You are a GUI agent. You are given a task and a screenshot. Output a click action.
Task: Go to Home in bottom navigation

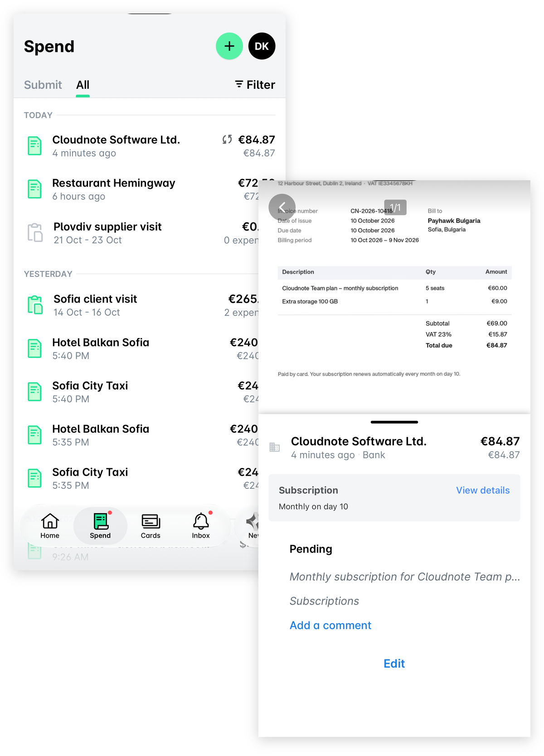point(50,525)
